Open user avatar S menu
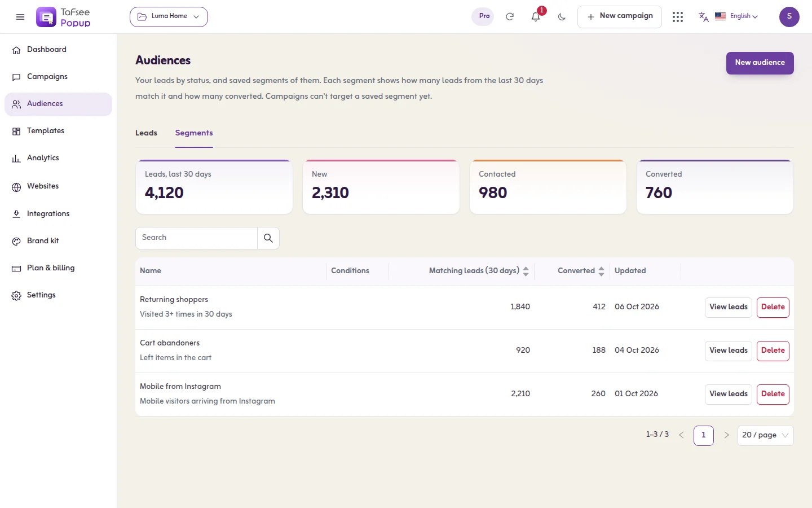 [x=789, y=17]
